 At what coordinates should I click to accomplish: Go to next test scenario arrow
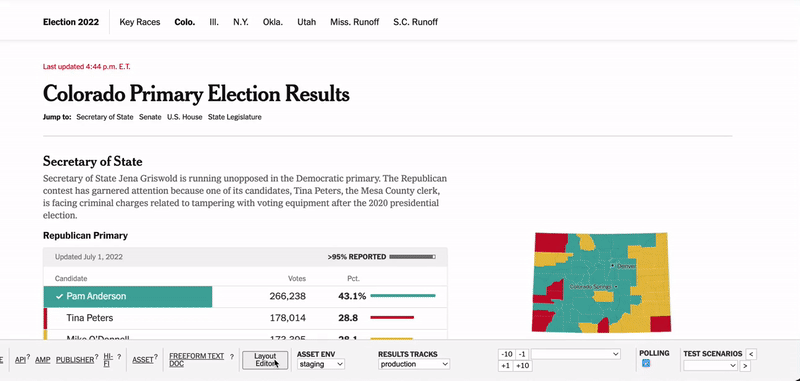pos(745,366)
